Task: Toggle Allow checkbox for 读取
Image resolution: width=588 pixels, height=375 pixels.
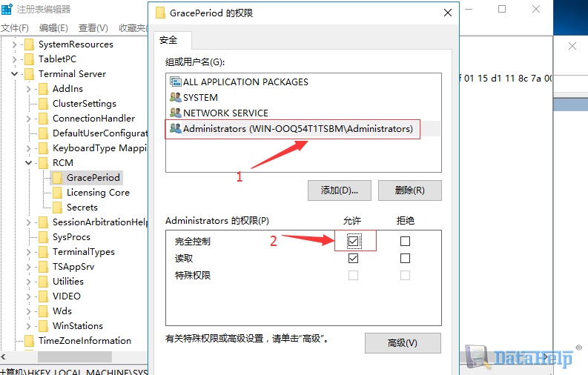Action: coord(353,258)
